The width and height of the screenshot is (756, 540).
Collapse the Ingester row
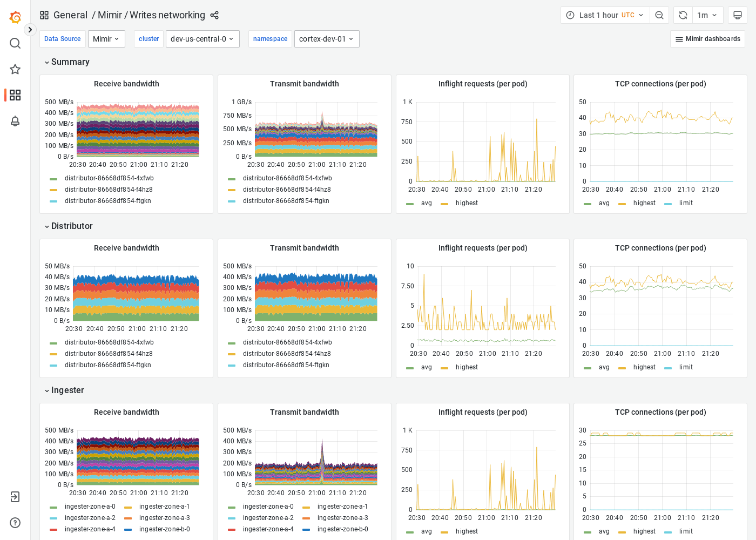coord(64,390)
